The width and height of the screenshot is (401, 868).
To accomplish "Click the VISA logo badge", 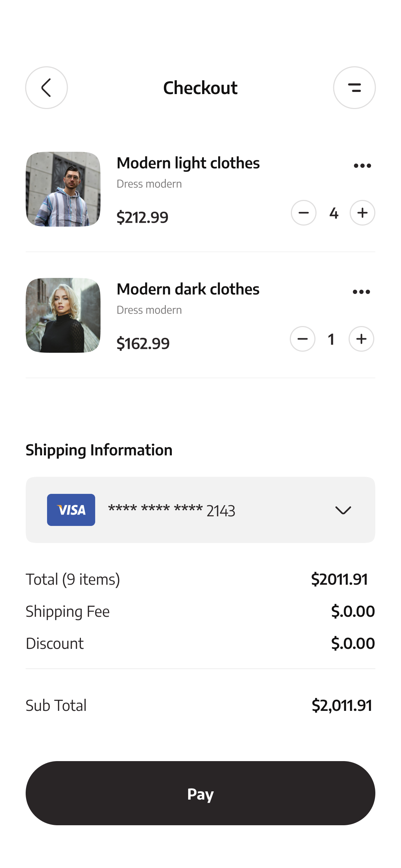I will click(71, 510).
